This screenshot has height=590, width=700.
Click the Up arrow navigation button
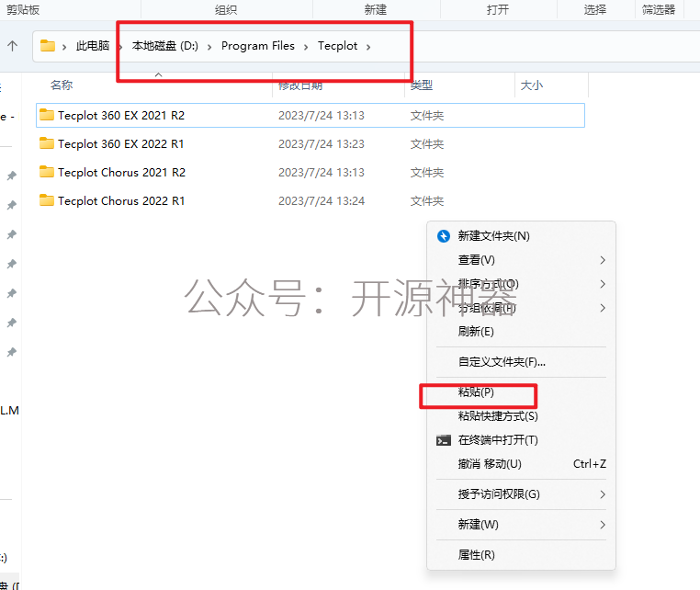[13, 46]
